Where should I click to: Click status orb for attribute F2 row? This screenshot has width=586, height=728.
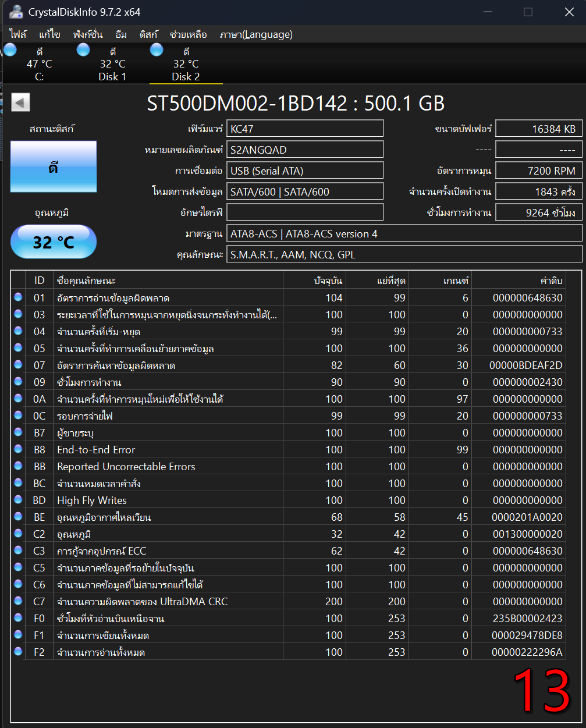(x=18, y=652)
